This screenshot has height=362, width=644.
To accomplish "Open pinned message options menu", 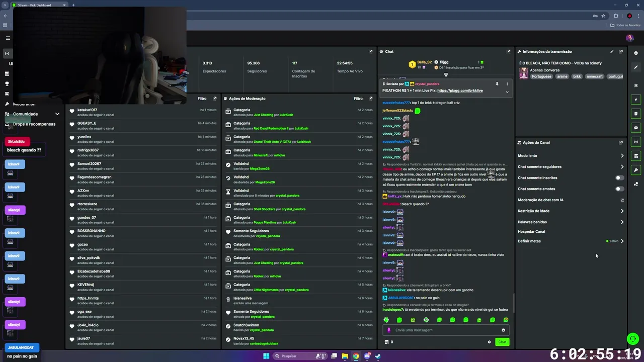I will click(507, 84).
